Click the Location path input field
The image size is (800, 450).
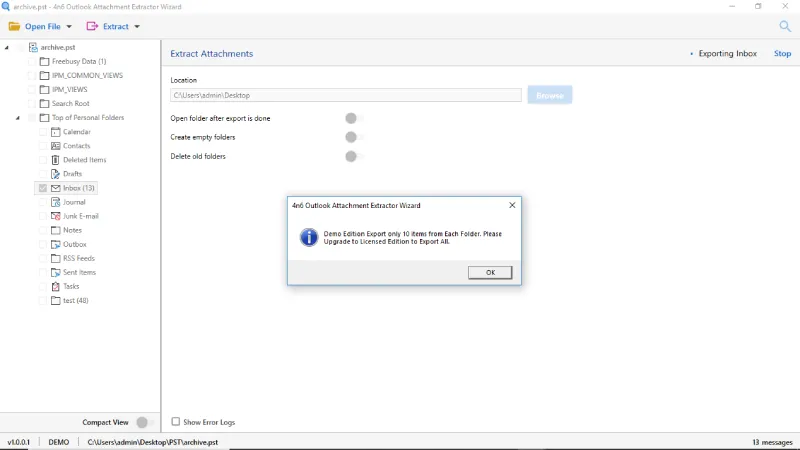pos(346,95)
